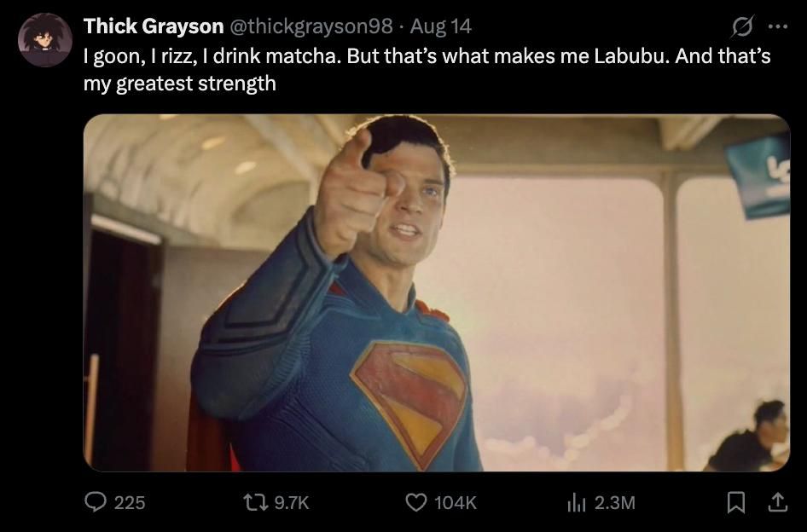
Task: Bookmark this post
Action: [736, 502]
